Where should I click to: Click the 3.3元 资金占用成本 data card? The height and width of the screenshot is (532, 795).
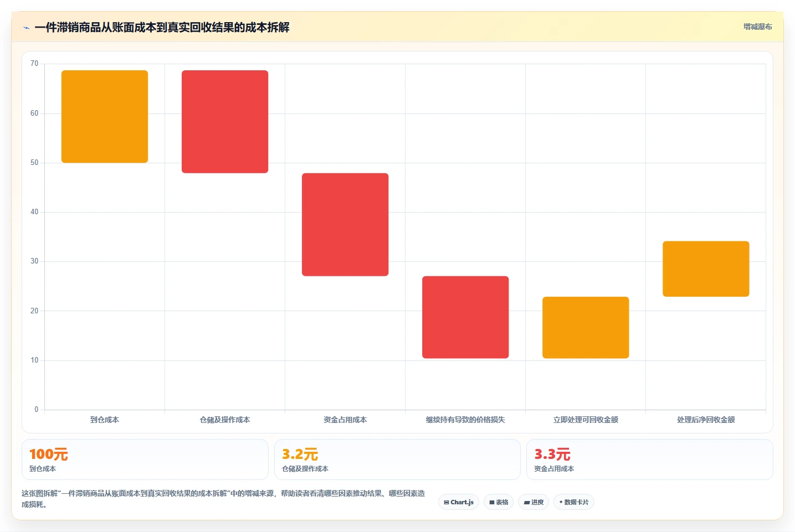click(649, 459)
